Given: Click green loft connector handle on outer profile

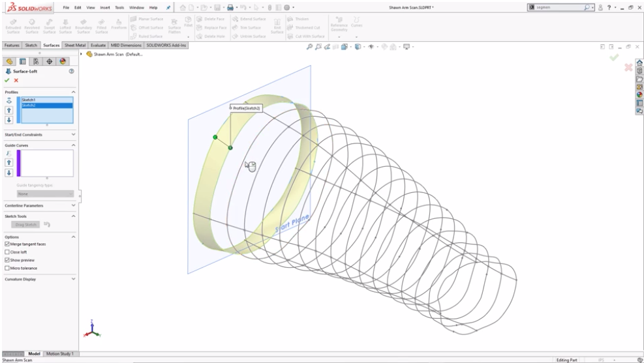Looking at the screenshot, I should tap(215, 137).
